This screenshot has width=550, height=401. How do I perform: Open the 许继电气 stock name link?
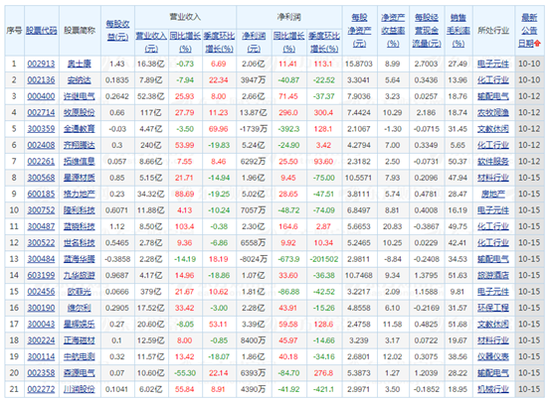tap(79, 96)
